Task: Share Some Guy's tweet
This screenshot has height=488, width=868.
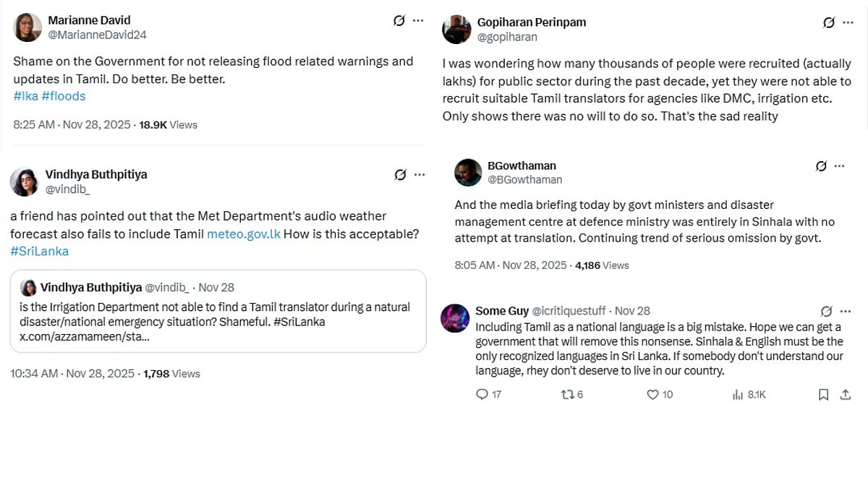Action: tap(845, 394)
